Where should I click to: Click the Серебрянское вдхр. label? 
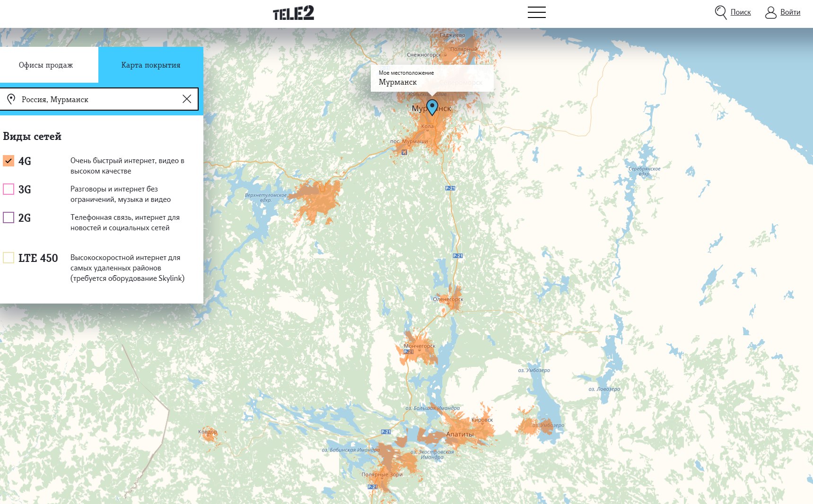tap(644, 171)
